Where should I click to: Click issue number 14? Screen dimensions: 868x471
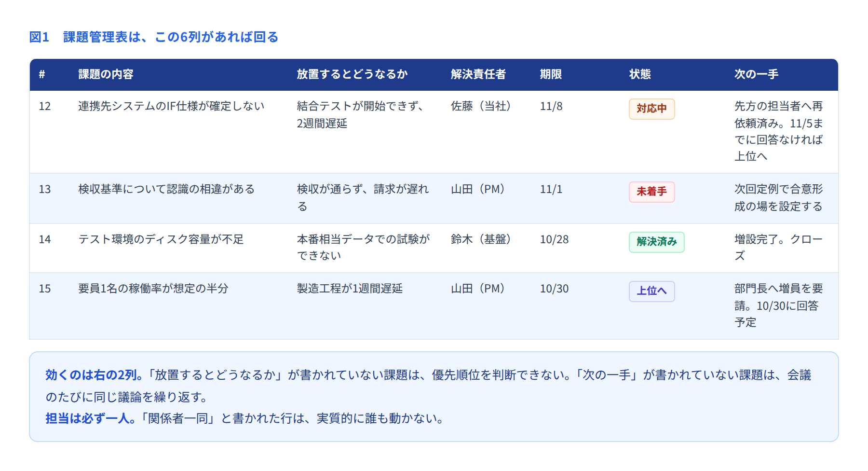pos(45,239)
